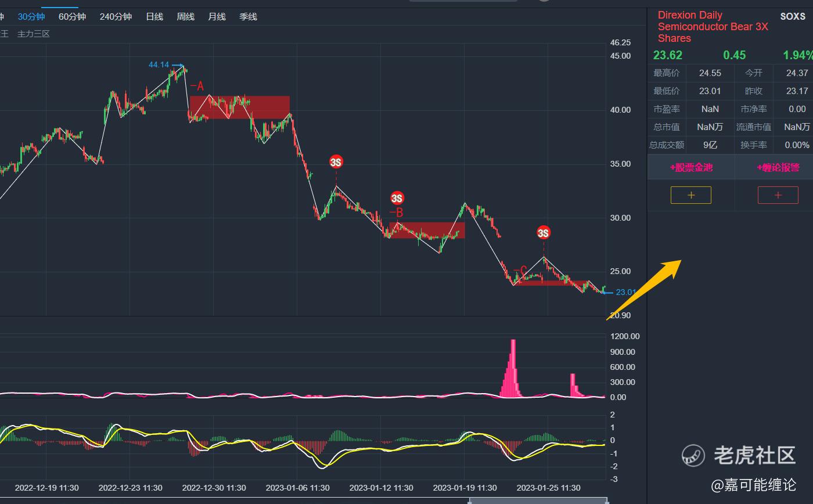Viewport: 813px width, 504px height.
Task: Select the 60分钟 timeframe tab
Action: pos(72,17)
